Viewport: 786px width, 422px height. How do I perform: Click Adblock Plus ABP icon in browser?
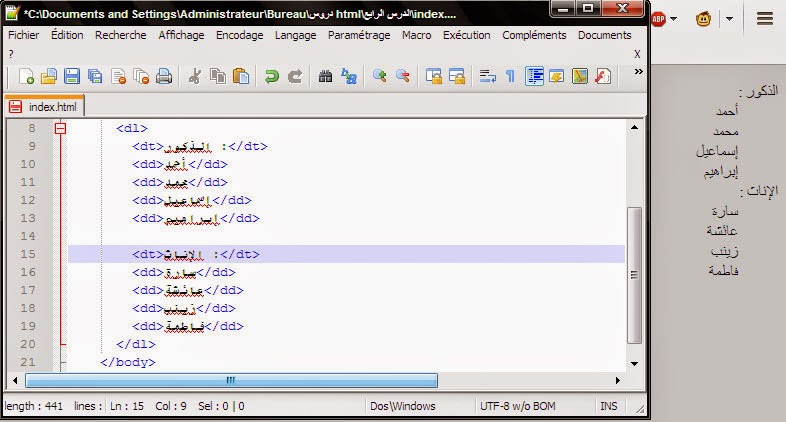(x=658, y=19)
